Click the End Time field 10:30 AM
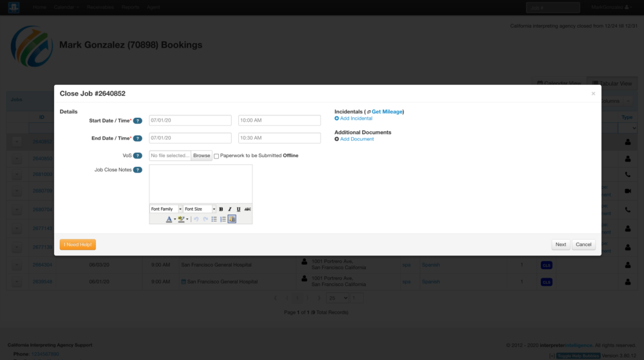Image resolution: width=644 pixels, height=360 pixels. pos(279,138)
